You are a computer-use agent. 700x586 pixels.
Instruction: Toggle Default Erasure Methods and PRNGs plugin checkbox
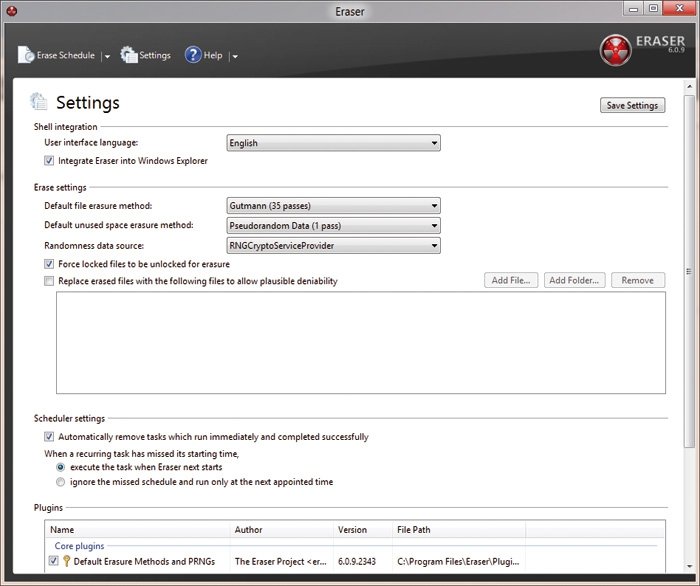53,561
